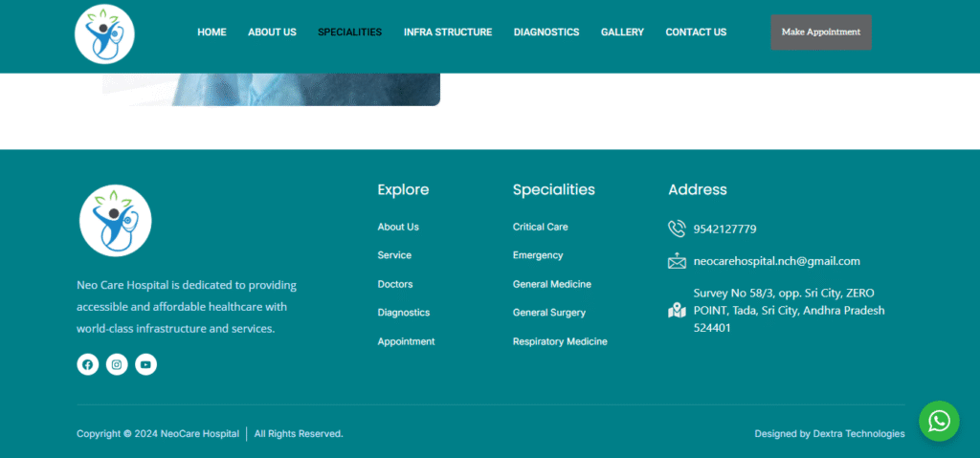Click the envelope icon beside email address
The image size is (980, 458).
pos(677,261)
